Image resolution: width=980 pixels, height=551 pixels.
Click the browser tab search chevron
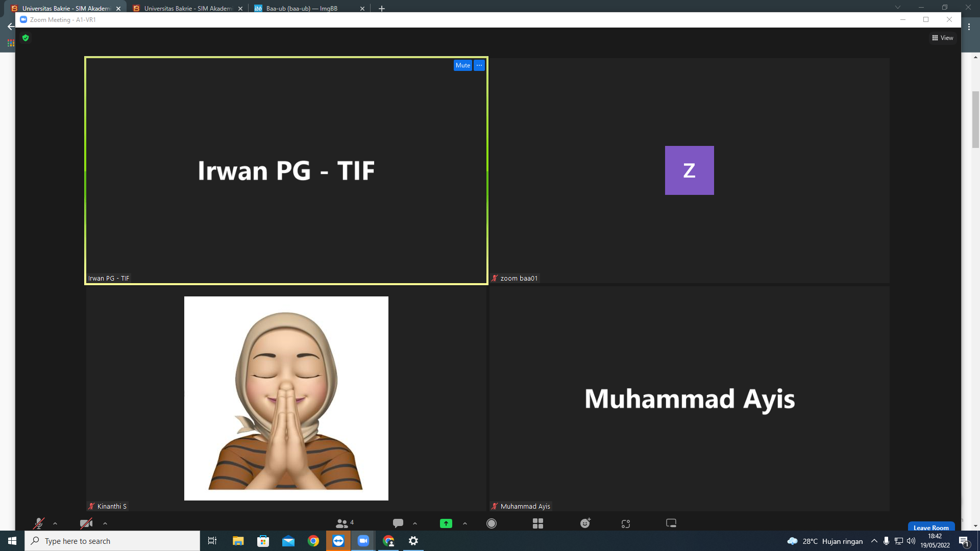point(898,7)
